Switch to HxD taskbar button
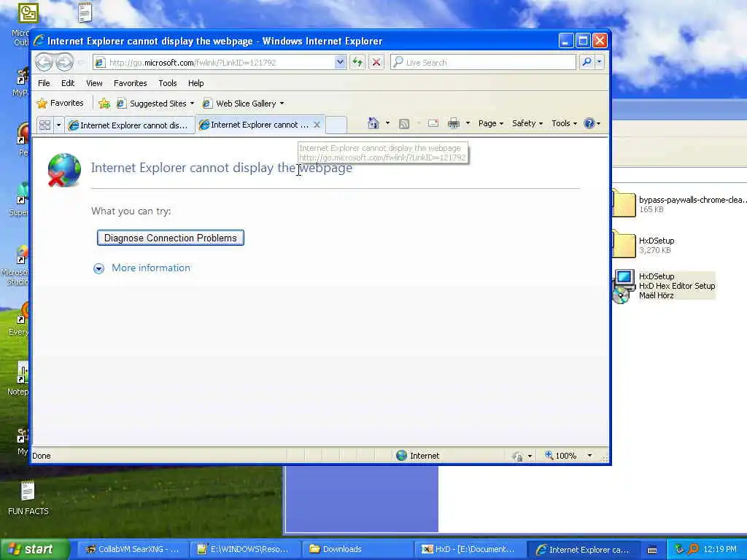This screenshot has width=747, height=560. point(469,549)
